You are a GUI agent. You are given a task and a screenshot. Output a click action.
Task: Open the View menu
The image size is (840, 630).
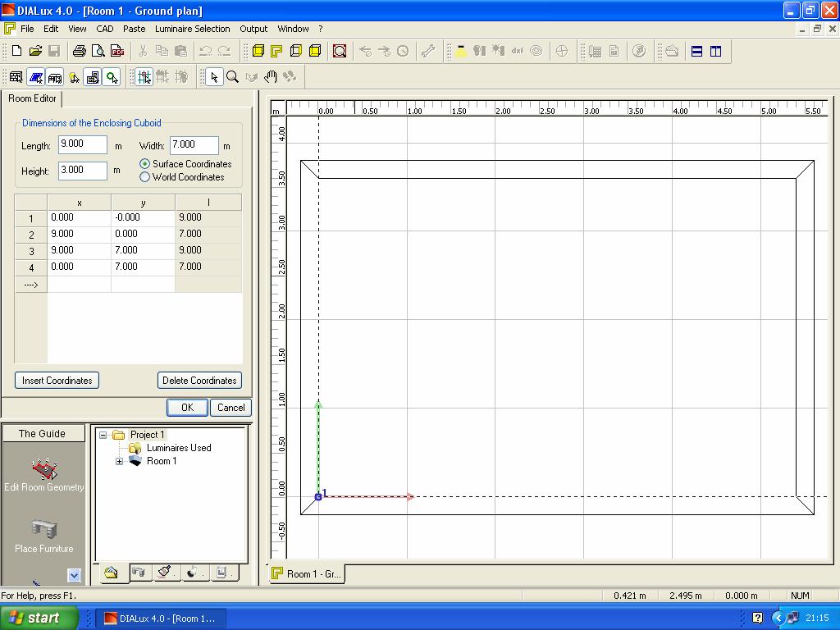pos(77,29)
